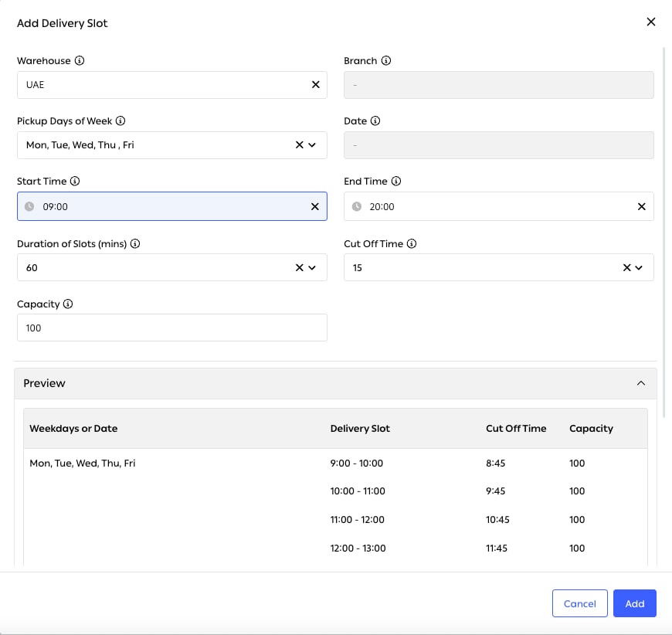Click the disabled Branch field
The width and height of the screenshot is (672, 635).
click(x=499, y=85)
